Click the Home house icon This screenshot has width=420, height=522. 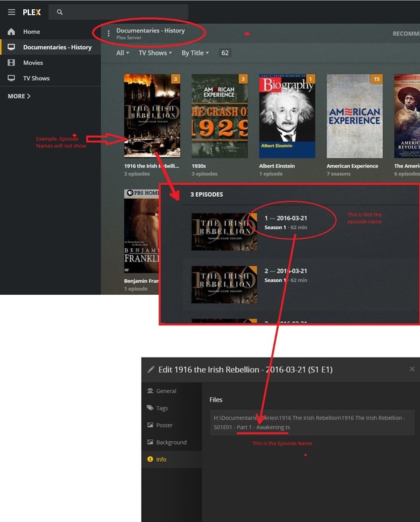click(x=11, y=32)
